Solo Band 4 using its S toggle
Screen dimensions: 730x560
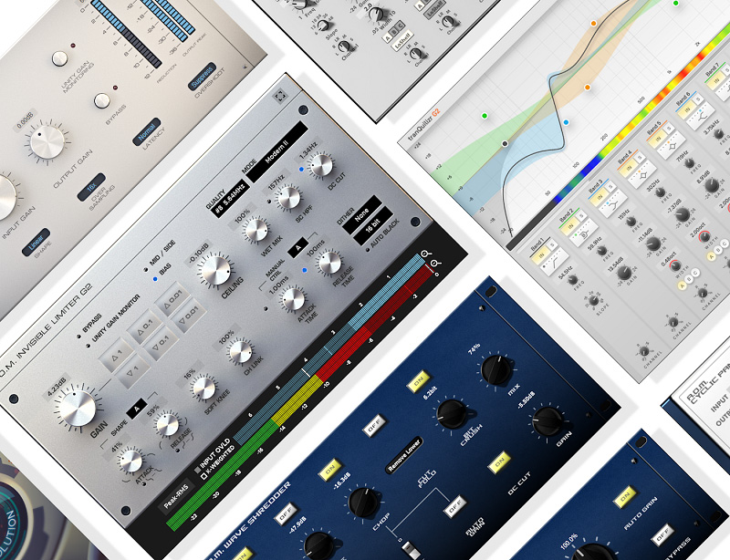point(640,159)
